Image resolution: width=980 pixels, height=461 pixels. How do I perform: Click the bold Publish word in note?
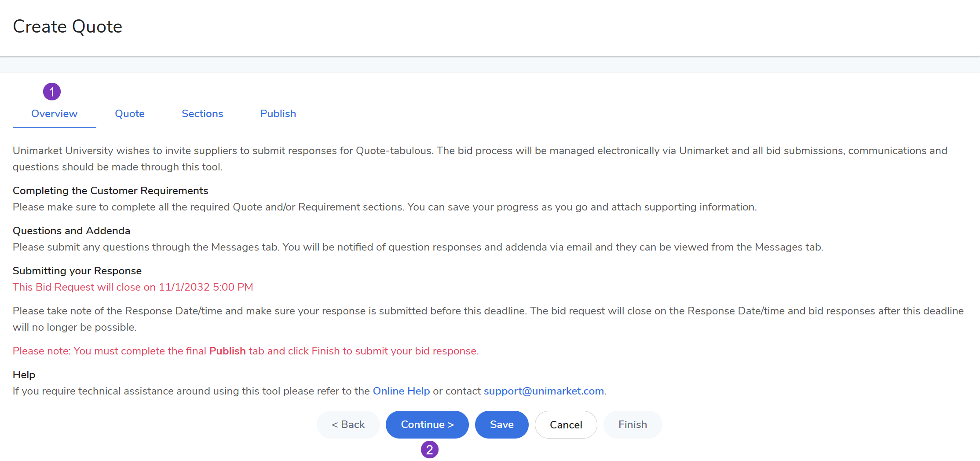click(227, 351)
